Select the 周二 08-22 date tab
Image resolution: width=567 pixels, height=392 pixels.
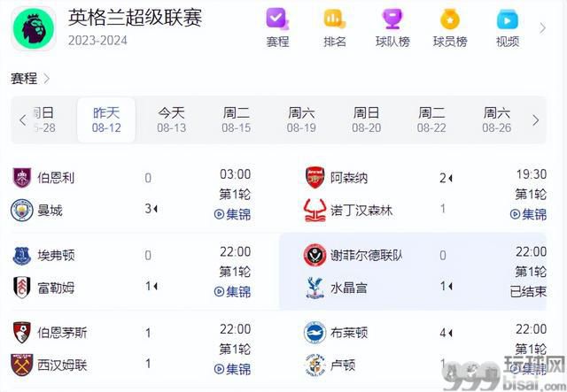pos(431,120)
